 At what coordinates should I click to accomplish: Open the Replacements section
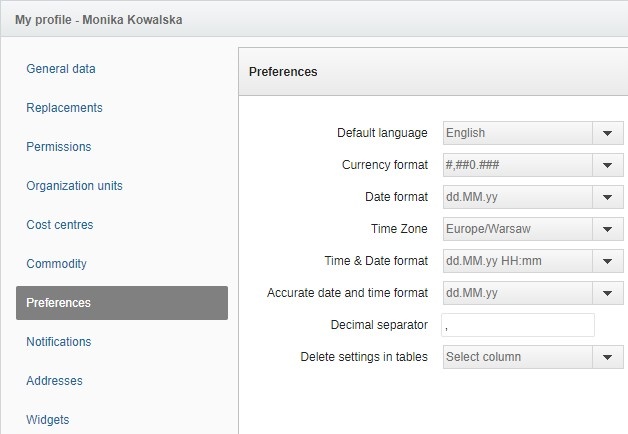64,108
